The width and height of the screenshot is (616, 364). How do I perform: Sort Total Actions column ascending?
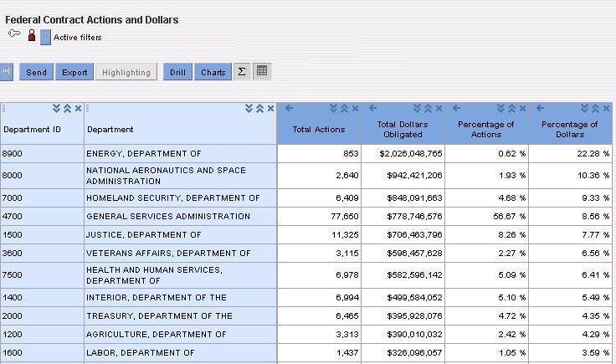345,109
